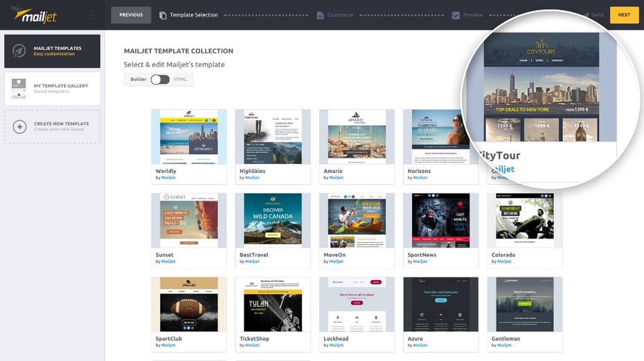Click the Mailjet link under BestTravel
The image size is (644, 361).
point(252,261)
